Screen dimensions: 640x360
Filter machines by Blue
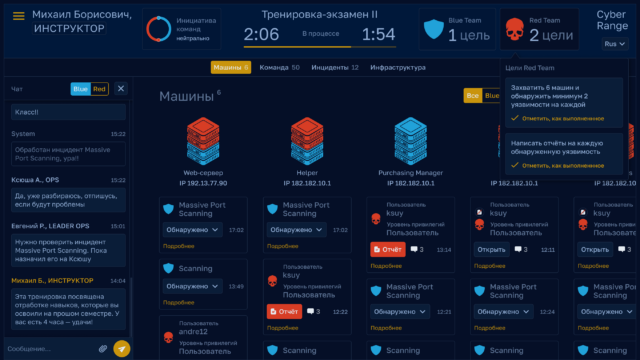pos(491,96)
